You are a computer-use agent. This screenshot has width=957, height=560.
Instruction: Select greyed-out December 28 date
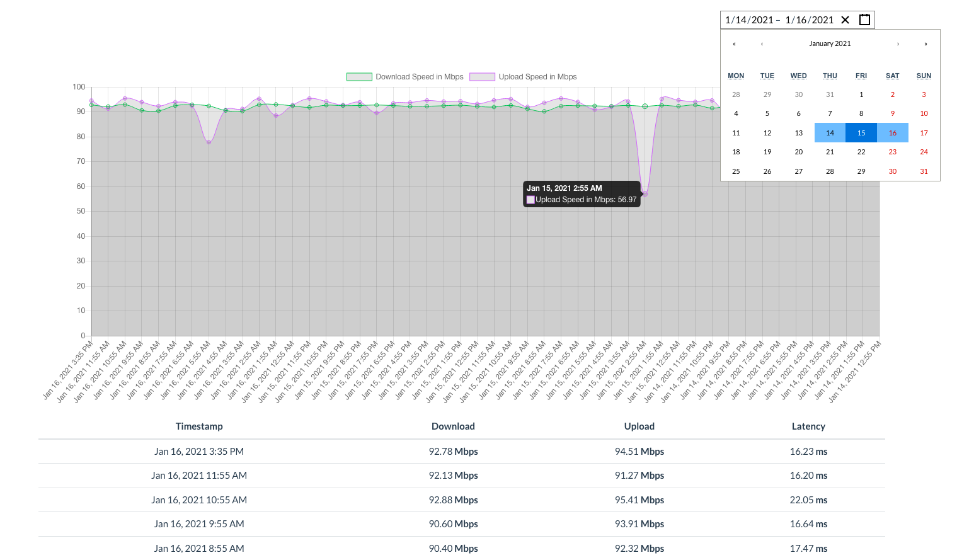[736, 94]
